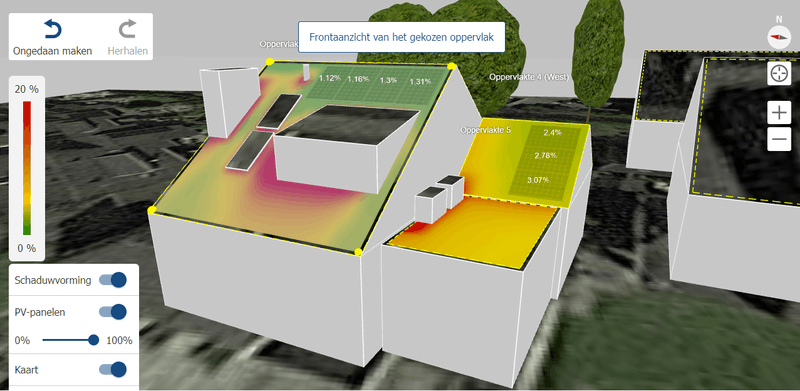
Task: Undo with the Ongedaan maken arrow
Action: (x=53, y=29)
